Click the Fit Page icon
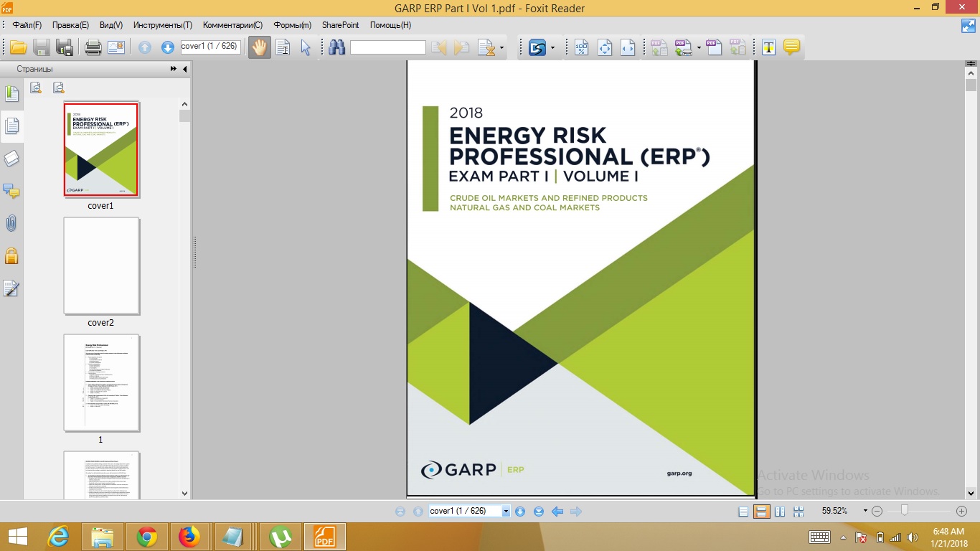The image size is (980, 551). click(605, 48)
